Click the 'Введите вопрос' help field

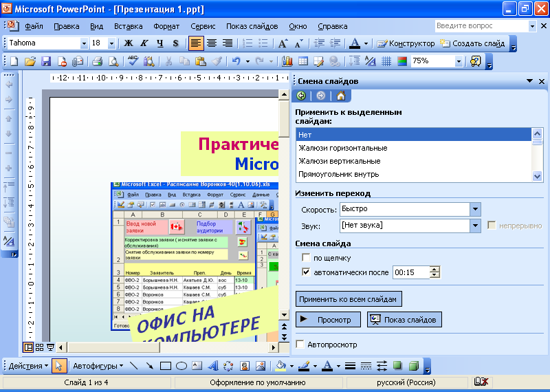pos(481,26)
